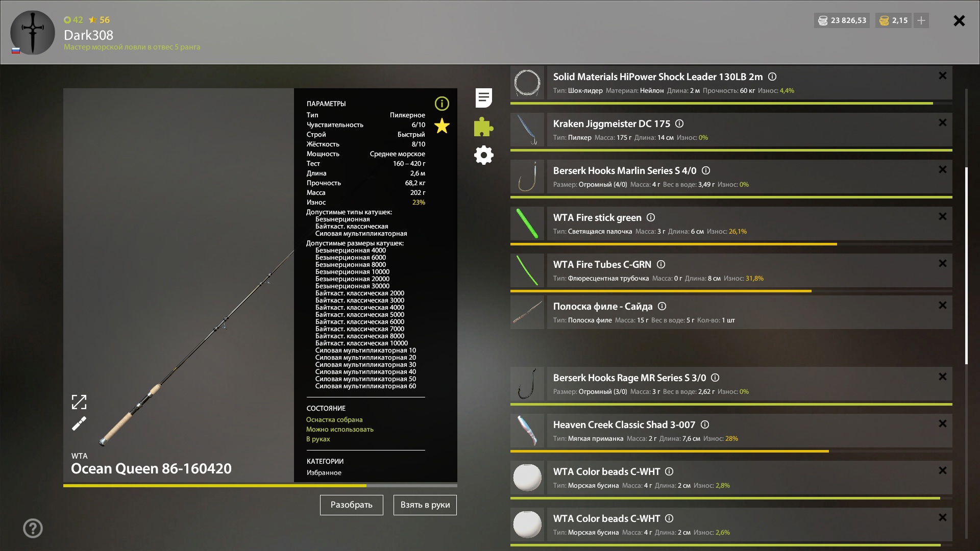Show info for Heaven Creek Classic Shad
This screenshot has width=980, height=551.
705,424
